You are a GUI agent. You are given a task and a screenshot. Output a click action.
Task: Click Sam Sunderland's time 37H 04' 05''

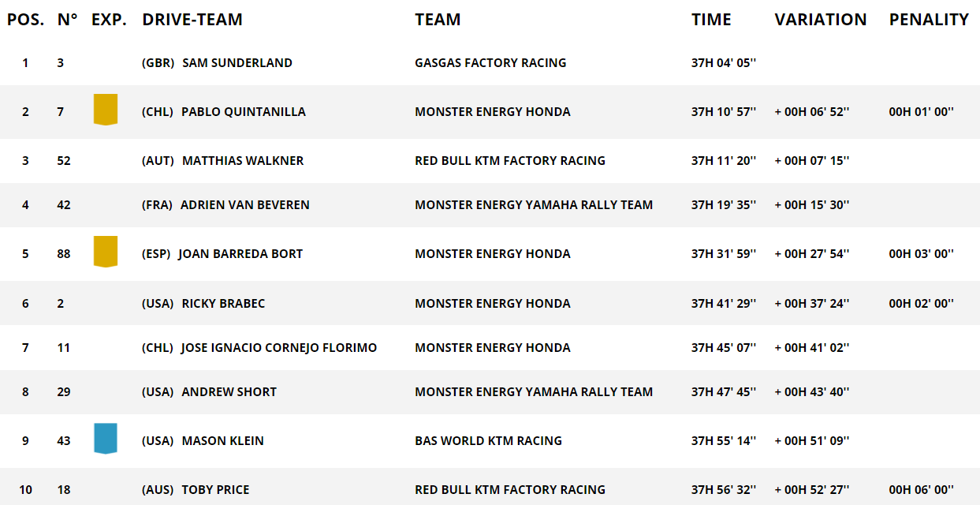coord(724,63)
